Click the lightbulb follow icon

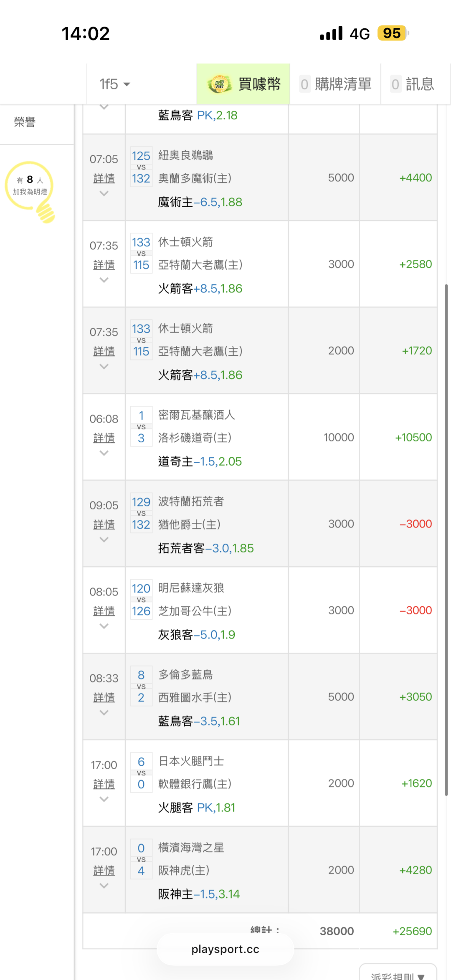coord(30,191)
